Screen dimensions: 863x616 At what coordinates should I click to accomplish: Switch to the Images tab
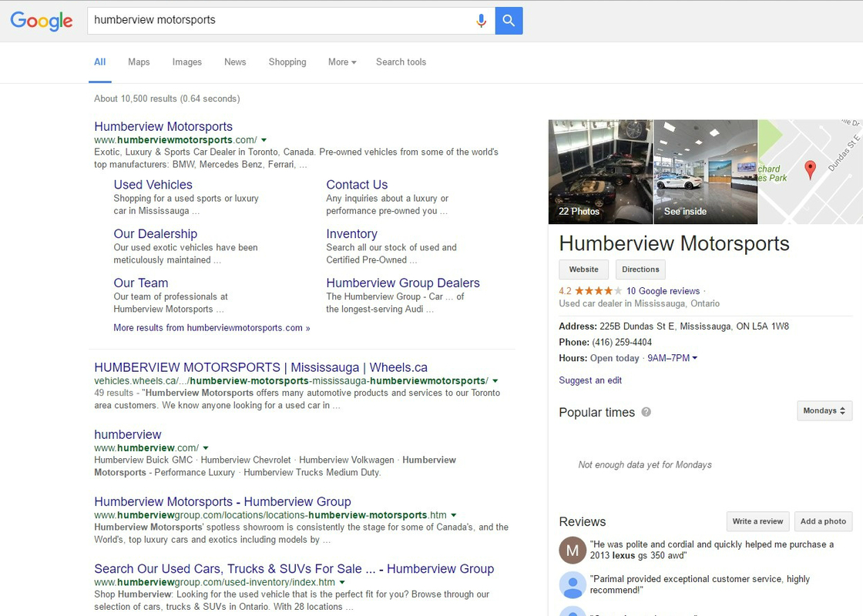pyautogui.click(x=186, y=62)
